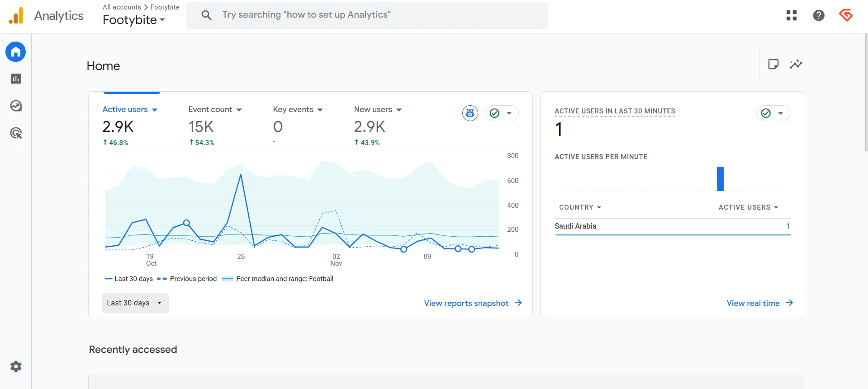This screenshot has height=389, width=868.
Task: Click the active users per minute bar
Action: click(720, 179)
